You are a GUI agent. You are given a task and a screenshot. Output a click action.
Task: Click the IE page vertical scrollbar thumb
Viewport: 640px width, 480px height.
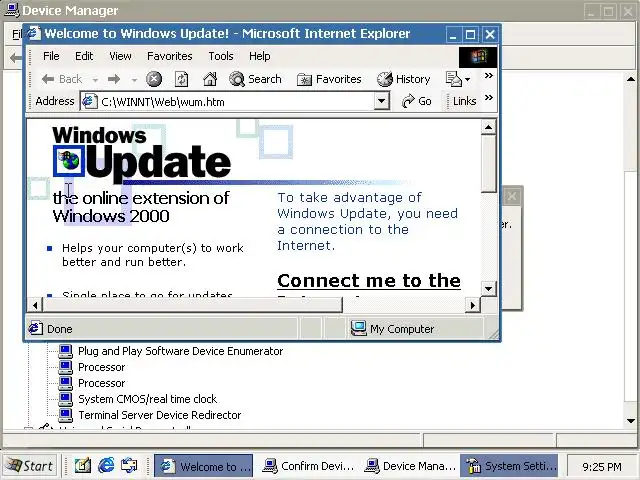click(488, 164)
